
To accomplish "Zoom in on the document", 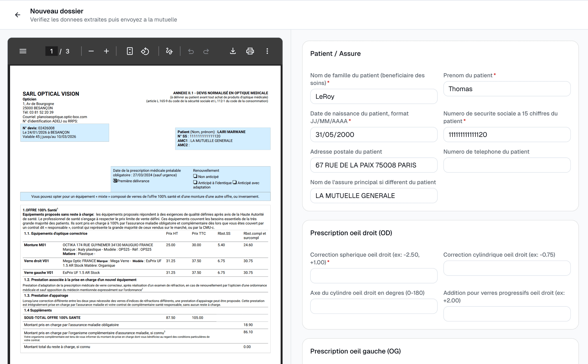I will 106,51.
